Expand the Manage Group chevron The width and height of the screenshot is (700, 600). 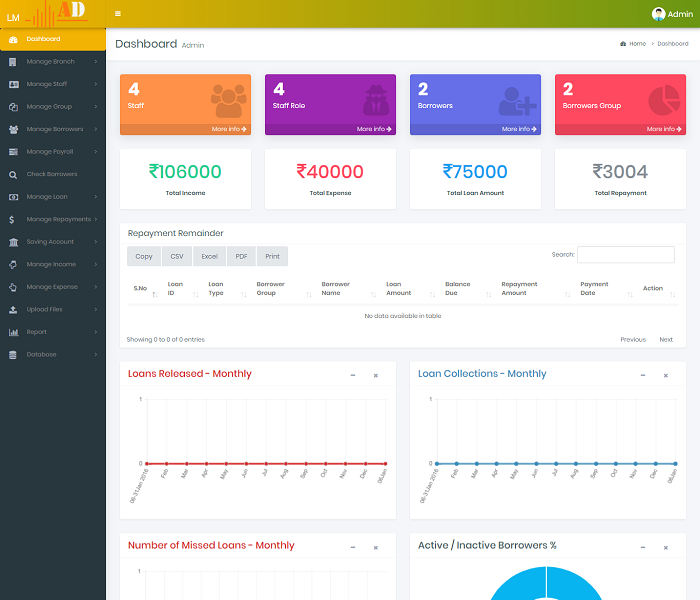[96, 107]
